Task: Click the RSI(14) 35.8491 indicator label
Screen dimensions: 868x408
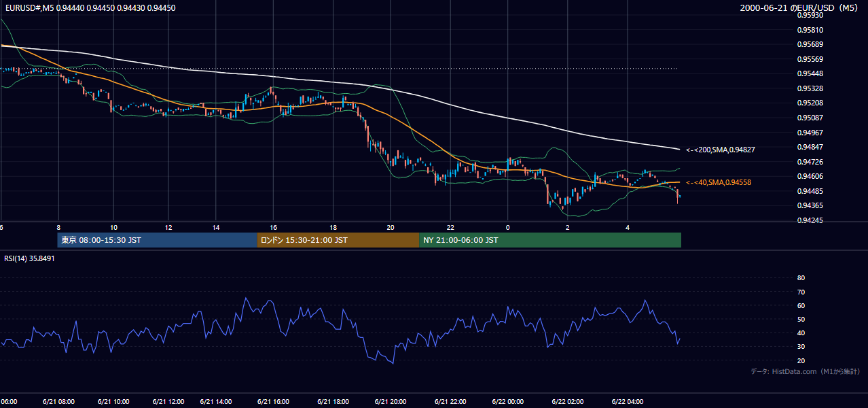Action: (x=29, y=258)
